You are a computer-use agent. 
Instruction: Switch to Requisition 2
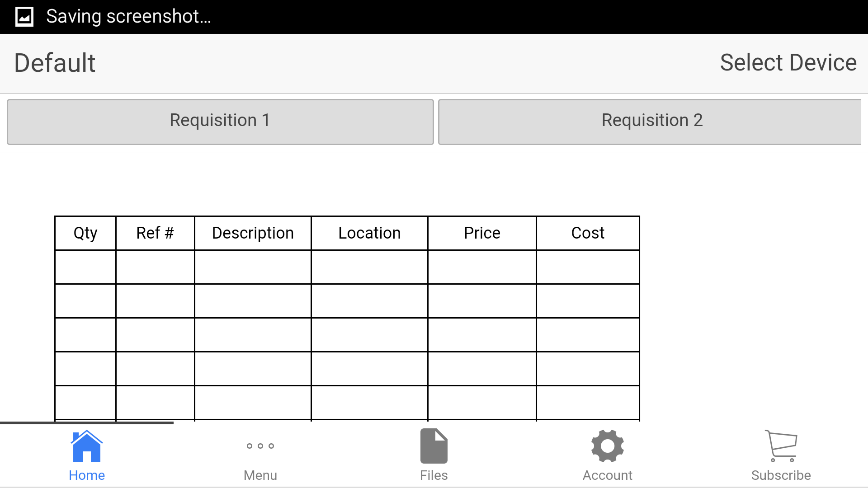coord(651,121)
